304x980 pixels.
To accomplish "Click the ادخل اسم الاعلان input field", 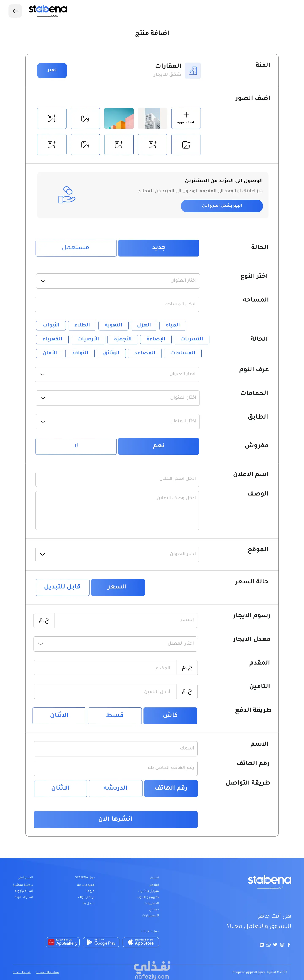I will (117, 479).
